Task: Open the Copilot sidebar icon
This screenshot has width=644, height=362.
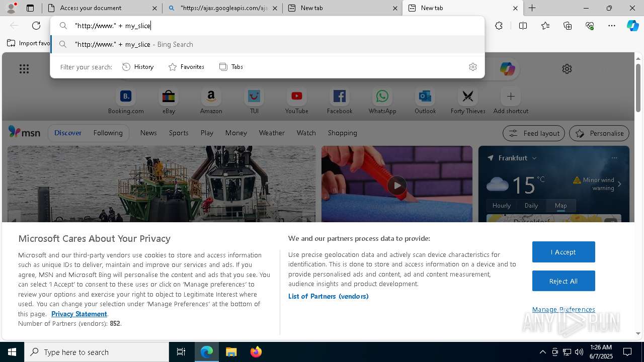Action: [633, 26]
